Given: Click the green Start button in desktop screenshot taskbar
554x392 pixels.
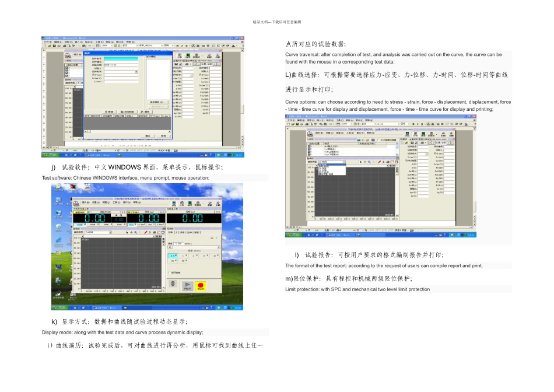Looking at the screenshot, I should pyautogui.click(x=59, y=307).
